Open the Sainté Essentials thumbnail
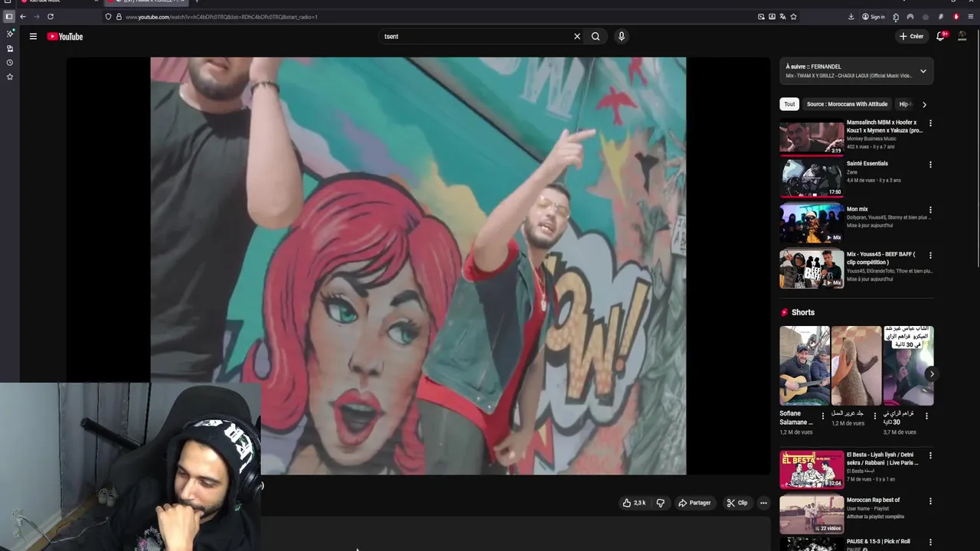The width and height of the screenshot is (980, 551). coord(812,178)
